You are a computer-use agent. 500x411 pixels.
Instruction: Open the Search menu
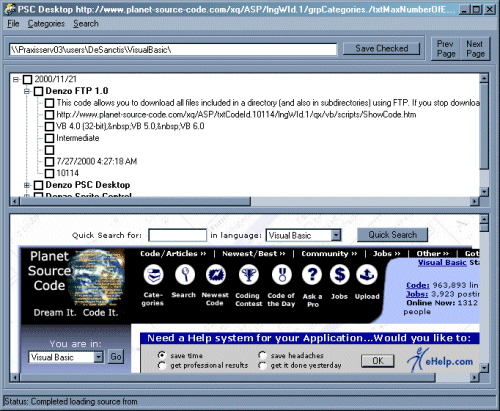[x=86, y=24]
